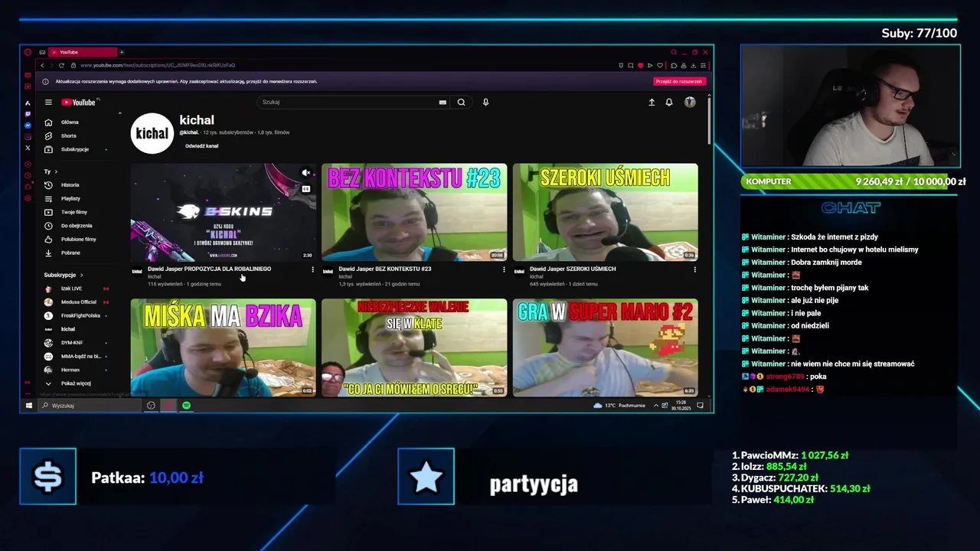The image size is (980, 551).
Task: Open a new browser tab
Action: pyautogui.click(x=122, y=52)
